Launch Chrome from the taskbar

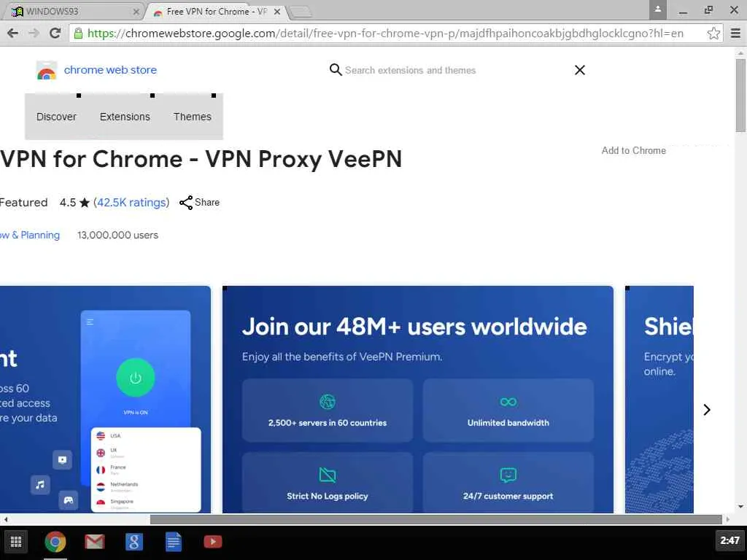[55, 542]
